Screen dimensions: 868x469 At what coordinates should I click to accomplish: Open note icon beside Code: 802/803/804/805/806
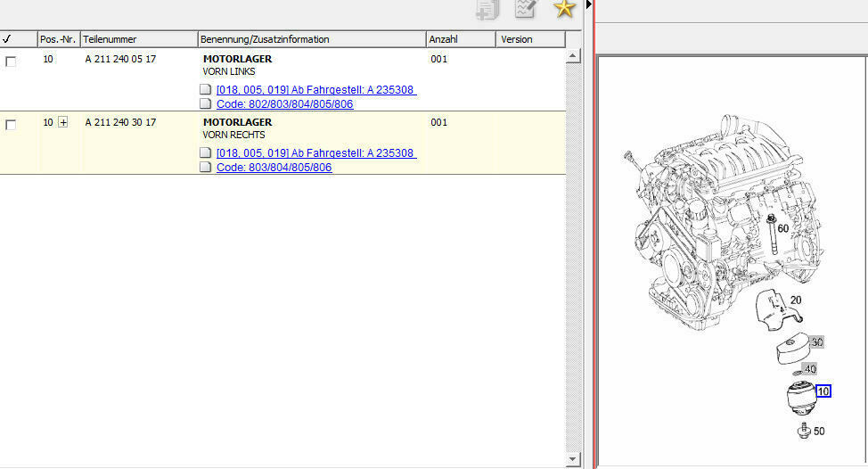click(205, 104)
